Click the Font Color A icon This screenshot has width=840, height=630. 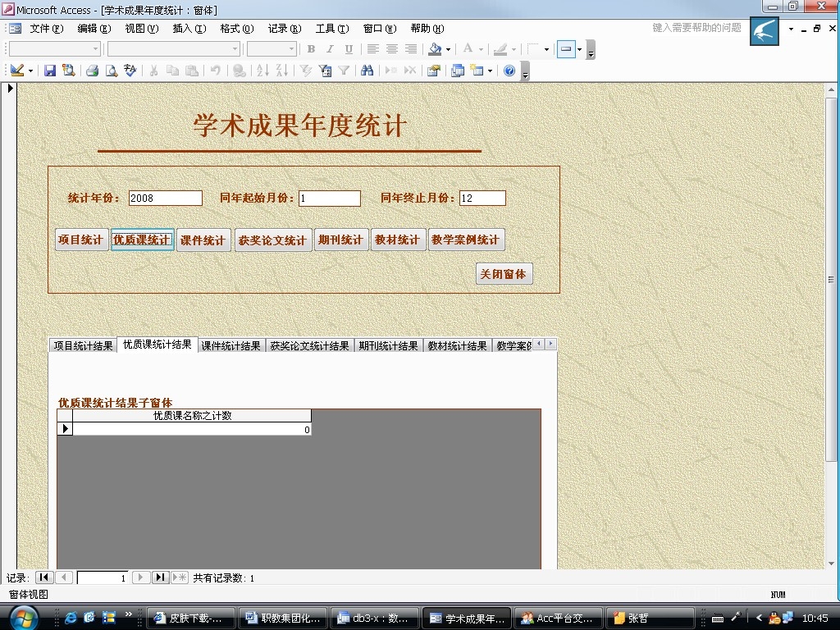468,48
